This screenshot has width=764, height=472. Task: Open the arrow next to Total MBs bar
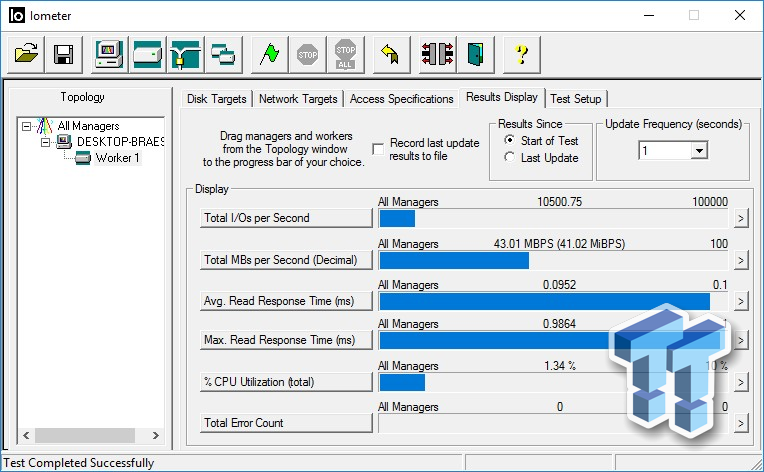tap(741, 261)
